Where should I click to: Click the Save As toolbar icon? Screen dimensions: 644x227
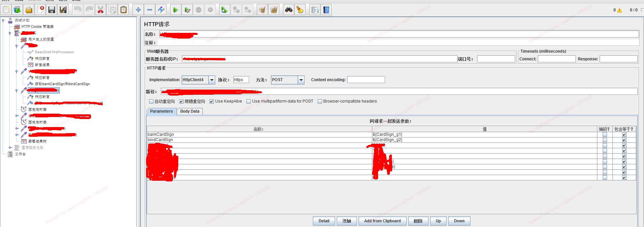pyautogui.click(x=63, y=10)
